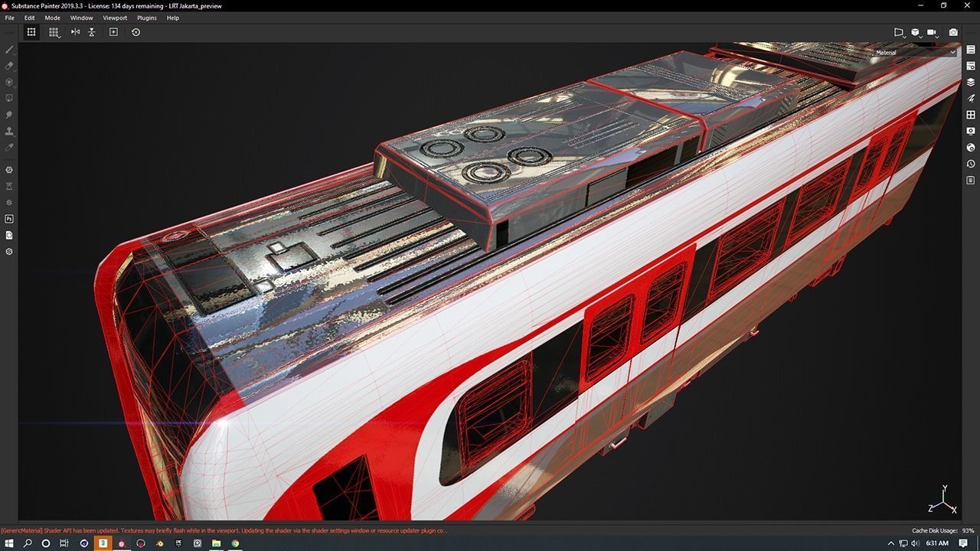This screenshot has width=980, height=551.
Task: Open the camera selection dropdown
Action: pos(933,32)
